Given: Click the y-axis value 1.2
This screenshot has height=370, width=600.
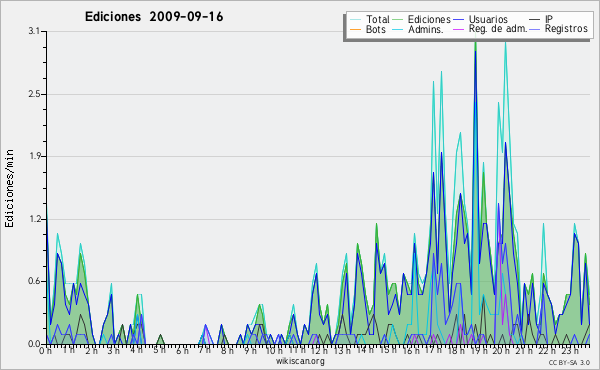Looking at the screenshot, I should [x=34, y=219].
